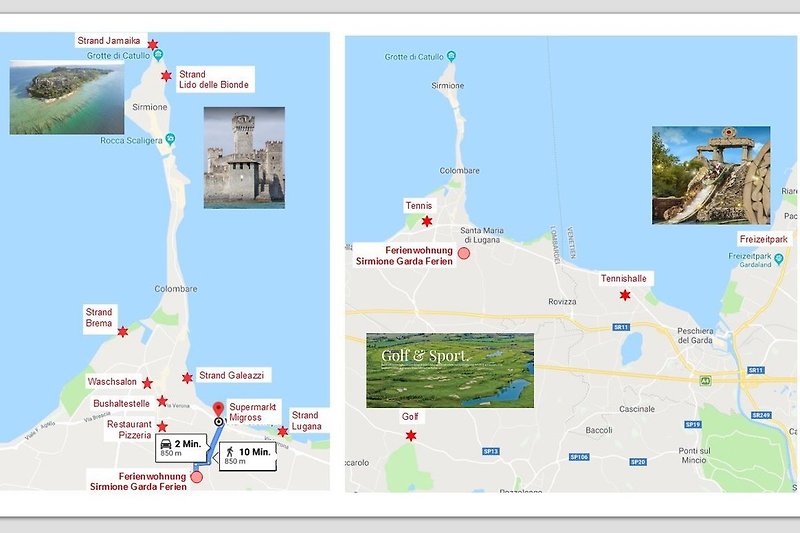Screen dimensions: 800x533
Task: Click the red star beside Strand Lugana
Action: click(x=283, y=432)
